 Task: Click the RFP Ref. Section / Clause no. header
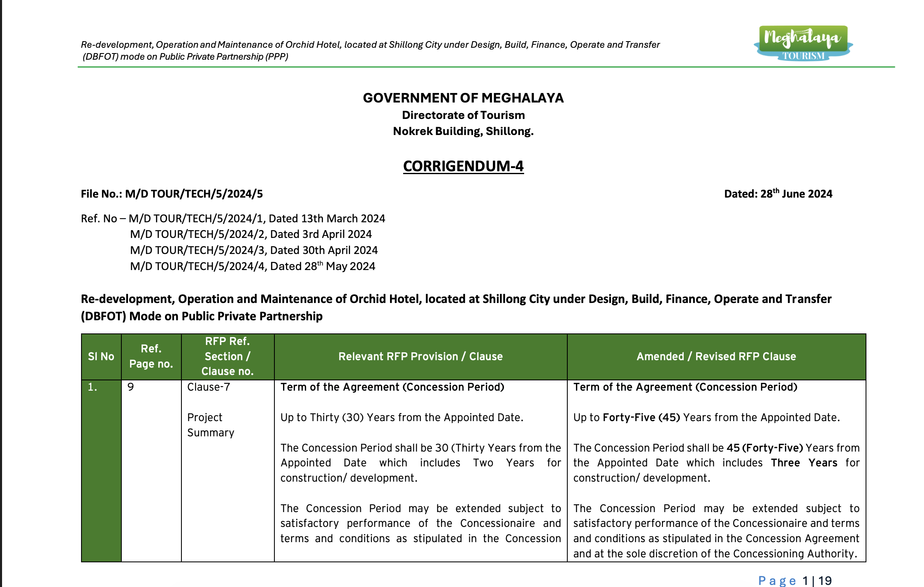(x=228, y=356)
